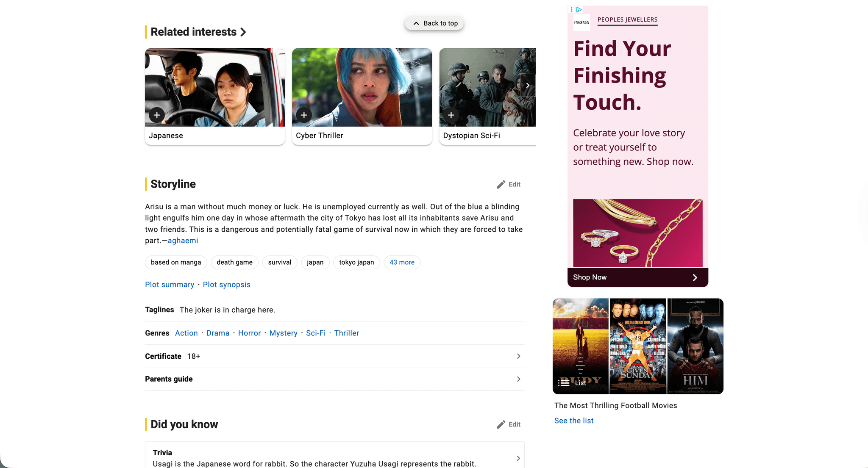Select the death game keyword chip

coord(234,262)
